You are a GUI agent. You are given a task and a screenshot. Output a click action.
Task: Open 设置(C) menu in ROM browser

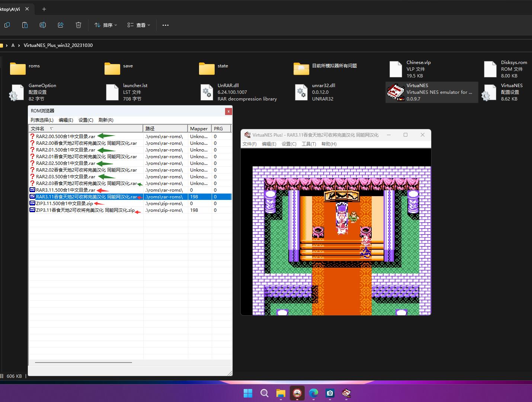[x=86, y=120]
